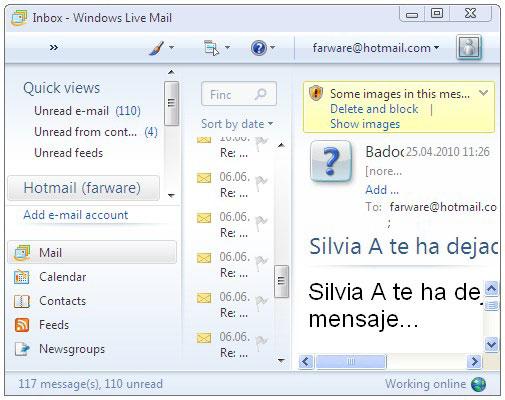Click the Delete and block link
This screenshot has width=505, height=400.
tap(374, 109)
